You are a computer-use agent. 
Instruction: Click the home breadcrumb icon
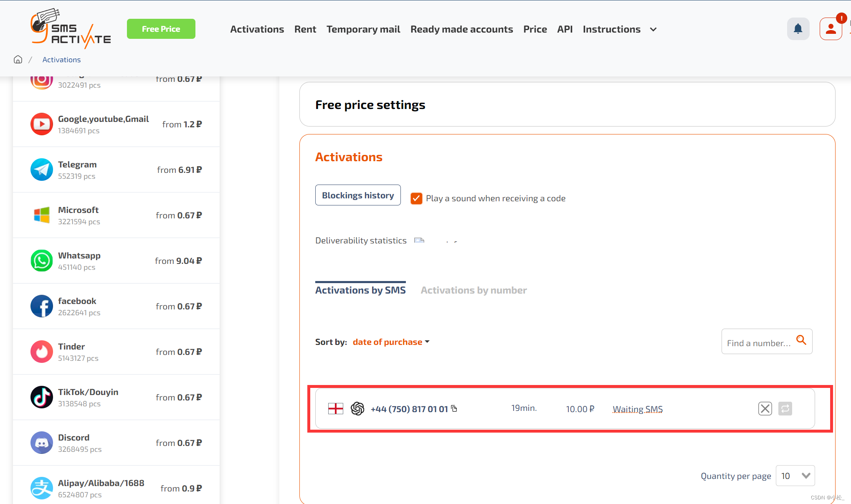(x=18, y=59)
